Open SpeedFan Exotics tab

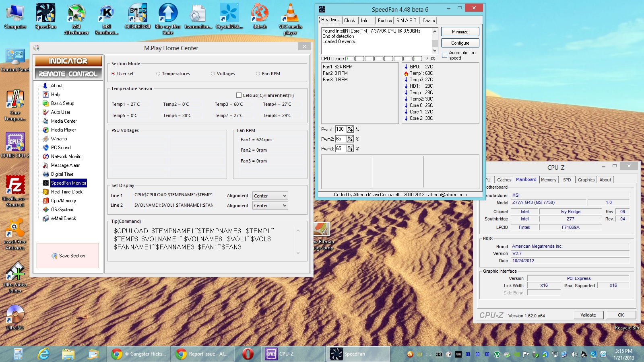tap(384, 21)
